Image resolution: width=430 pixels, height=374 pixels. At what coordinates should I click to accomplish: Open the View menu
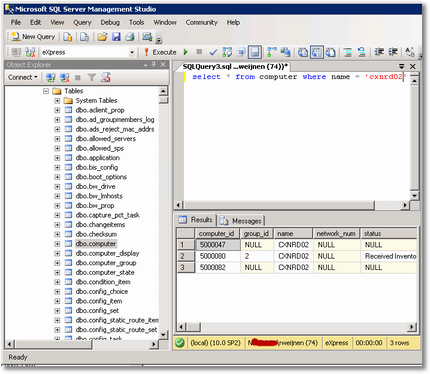pos(57,22)
